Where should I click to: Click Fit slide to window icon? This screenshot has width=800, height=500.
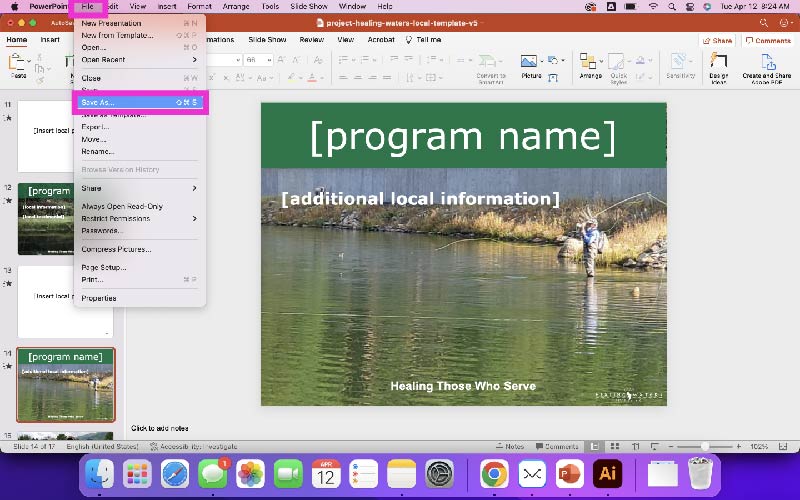point(783,446)
